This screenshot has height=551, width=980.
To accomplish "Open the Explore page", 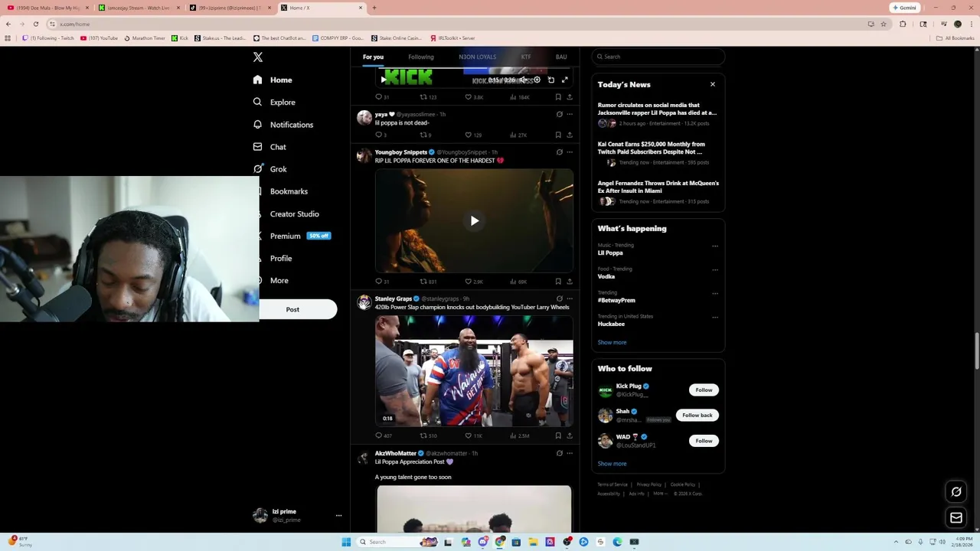I will tap(274, 102).
